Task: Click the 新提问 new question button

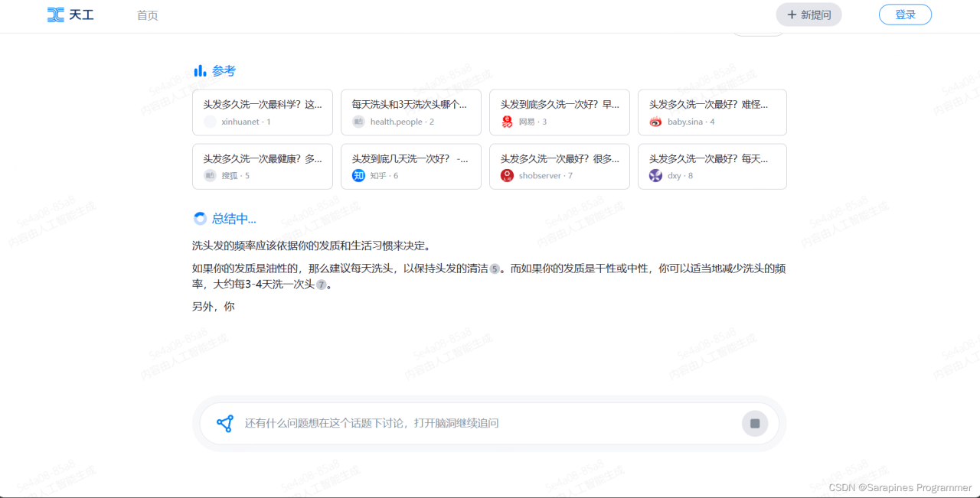Action: [x=808, y=15]
